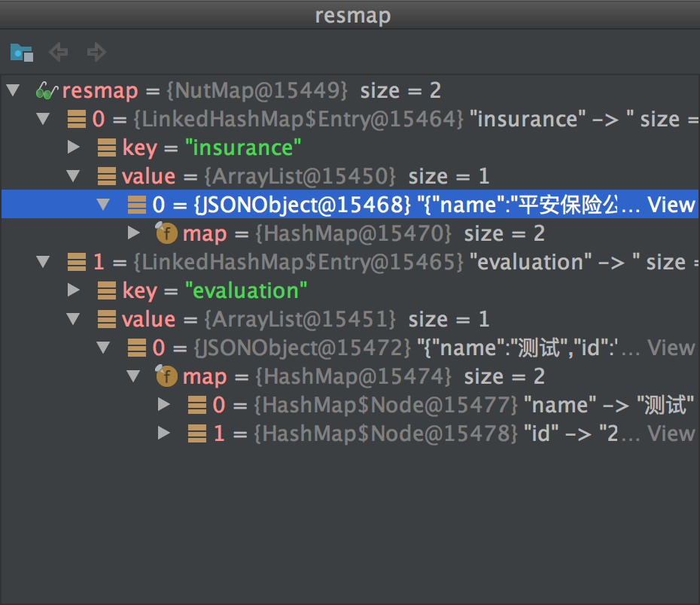Select the value ArrayList@15450 row
This screenshot has width=700, height=605.
pos(301,176)
